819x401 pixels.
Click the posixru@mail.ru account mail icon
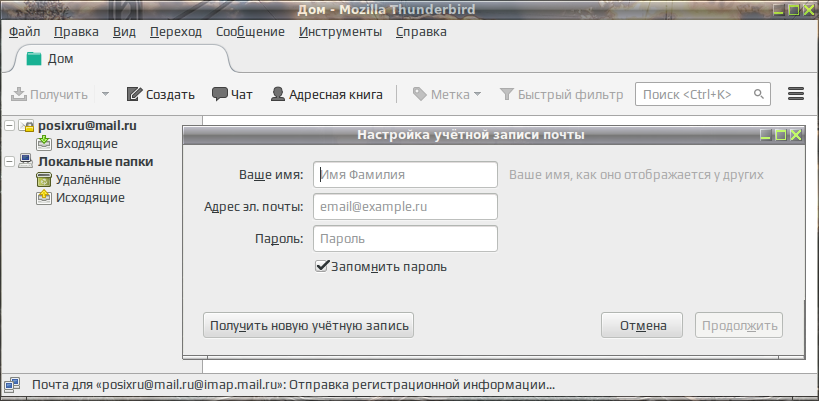[x=26, y=126]
